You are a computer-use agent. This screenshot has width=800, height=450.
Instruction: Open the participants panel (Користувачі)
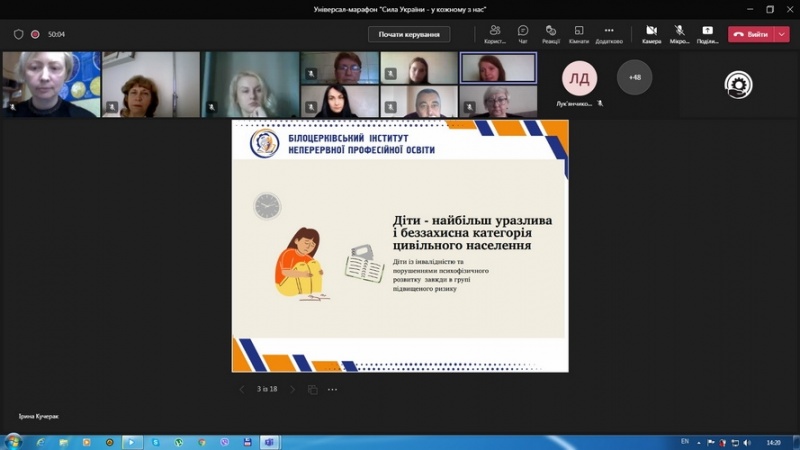click(494, 33)
